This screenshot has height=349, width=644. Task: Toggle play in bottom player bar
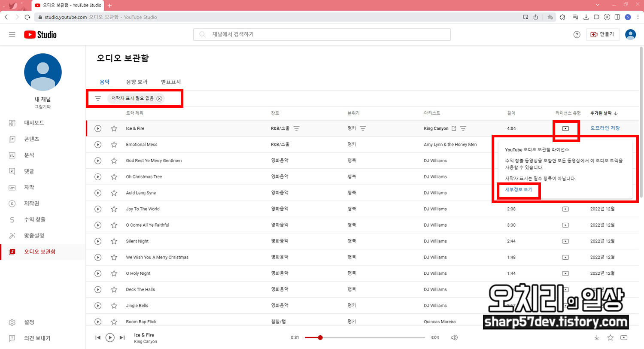coord(110,337)
